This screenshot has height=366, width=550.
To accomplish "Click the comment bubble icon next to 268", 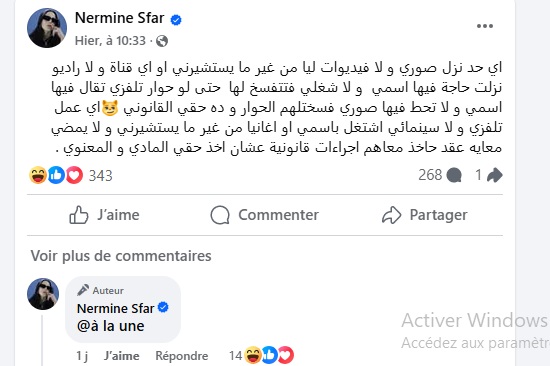I will pyautogui.click(x=454, y=175).
